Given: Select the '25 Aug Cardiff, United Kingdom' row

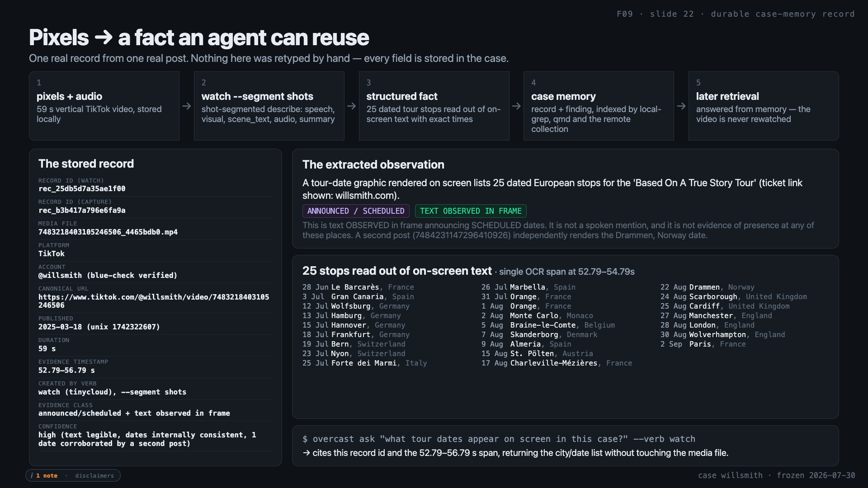Looking at the screenshot, I should 725,306.
